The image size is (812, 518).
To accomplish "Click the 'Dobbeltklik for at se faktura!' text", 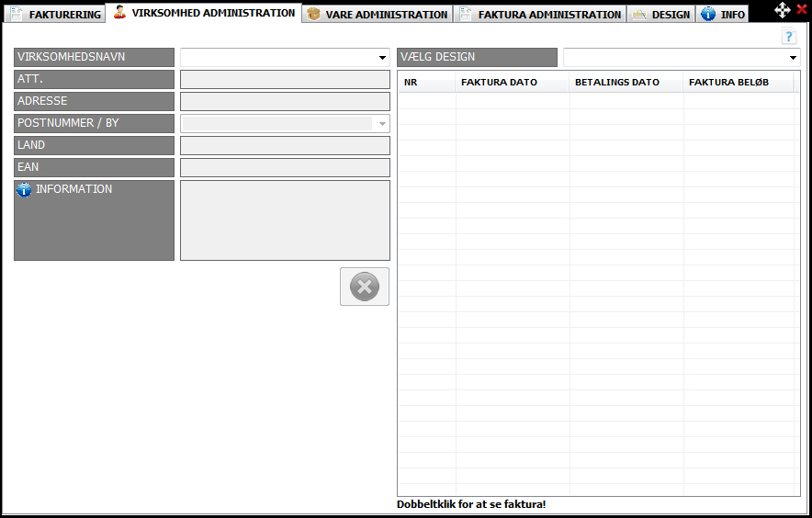I will point(471,504).
